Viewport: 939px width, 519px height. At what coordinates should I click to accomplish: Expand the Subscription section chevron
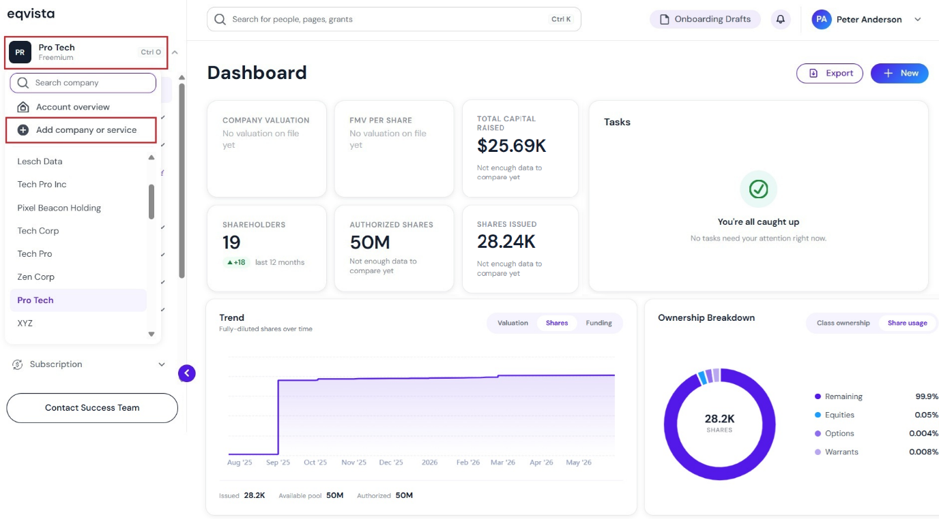pyautogui.click(x=162, y=365)
